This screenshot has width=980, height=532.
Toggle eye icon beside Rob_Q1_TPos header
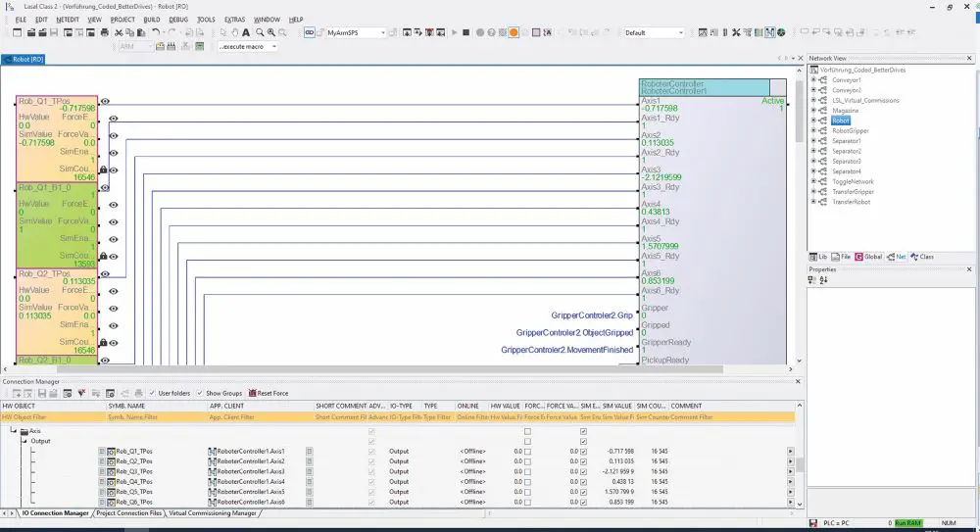click(105, 101)
